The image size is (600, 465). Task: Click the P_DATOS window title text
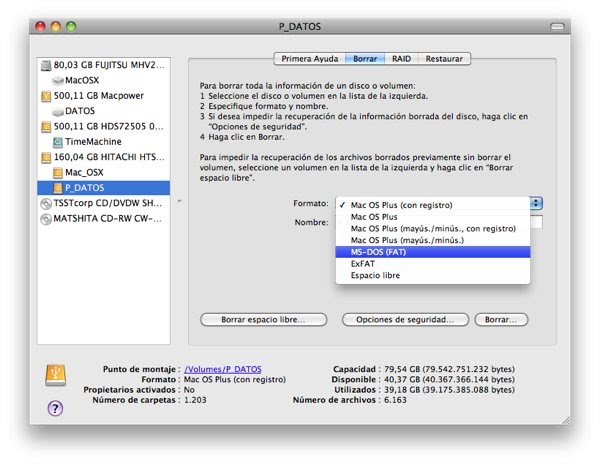tap(300, 27)
